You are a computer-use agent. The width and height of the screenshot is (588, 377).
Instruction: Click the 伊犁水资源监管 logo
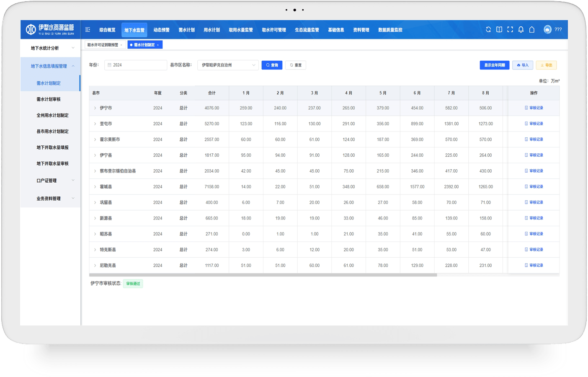pyautogui.click(x=50, y=29)
